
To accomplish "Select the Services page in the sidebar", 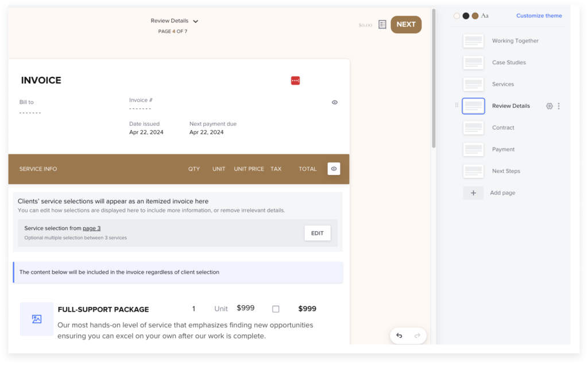I will [502, 84].
